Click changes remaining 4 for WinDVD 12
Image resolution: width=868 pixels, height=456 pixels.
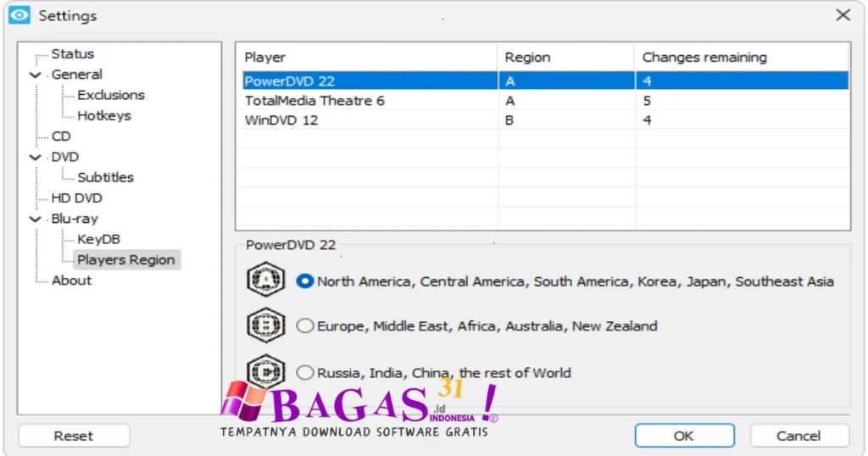(x=647, y=120)
